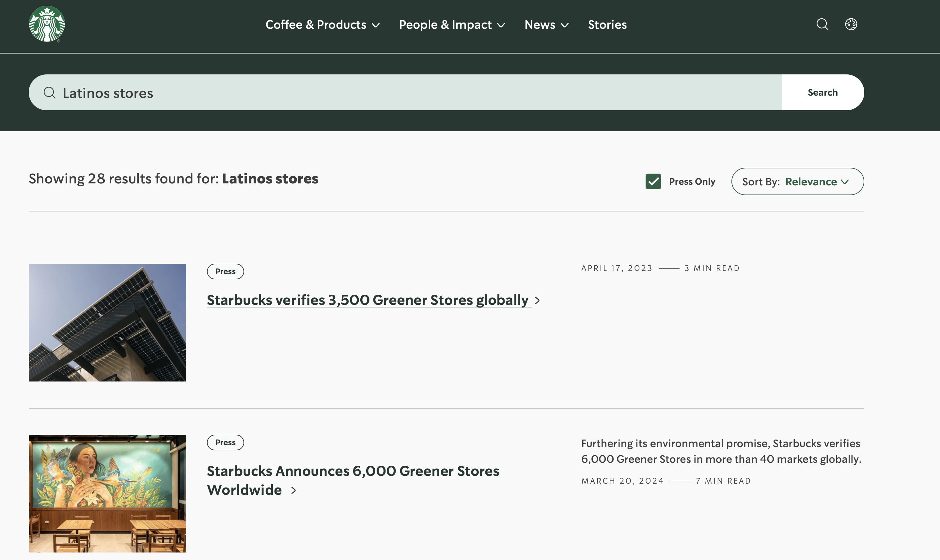Screen dimensions: 940x560
Task: Click magnifier icon inside search field
Action: point(49,93)
